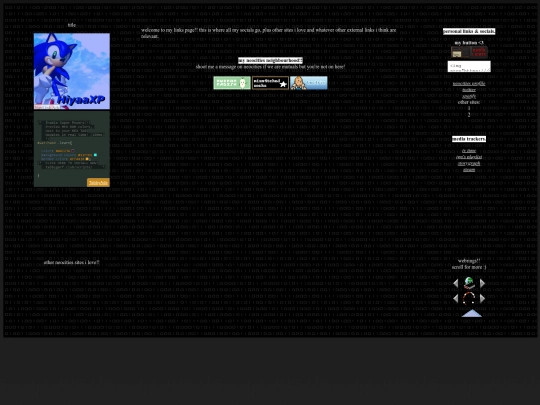Click the small label at the bottom-left edge of the Sonic image

(47, 107)
